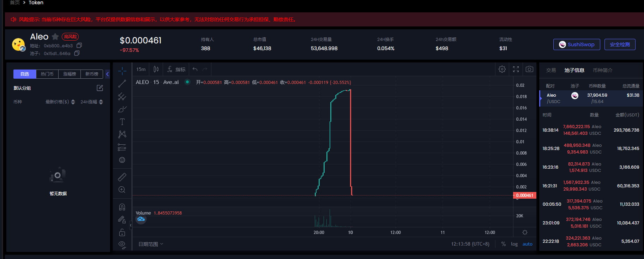The image size is (644, 259).
Task: Select the prediction and measurement tool
Action: click(122, 147)
